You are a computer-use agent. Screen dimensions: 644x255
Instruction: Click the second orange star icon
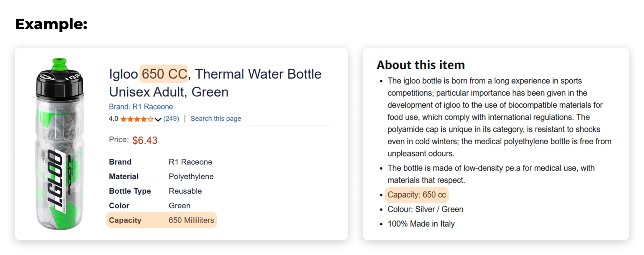pos(131,119)
